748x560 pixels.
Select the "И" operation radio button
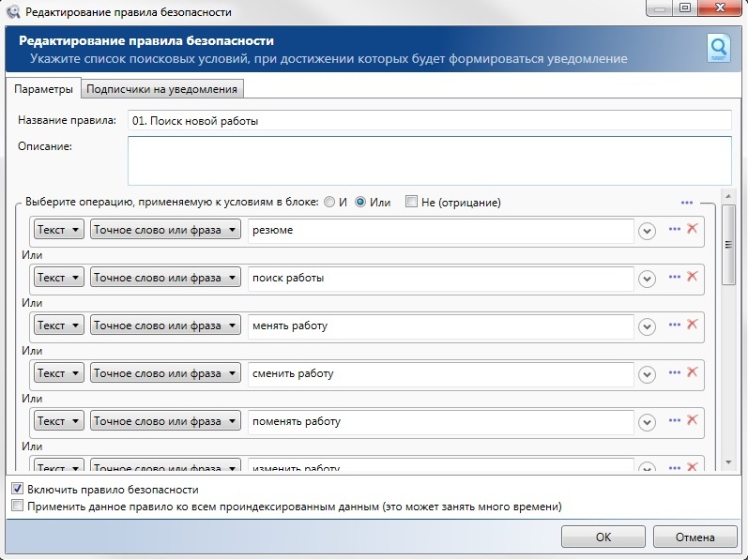tap(328, 203)
